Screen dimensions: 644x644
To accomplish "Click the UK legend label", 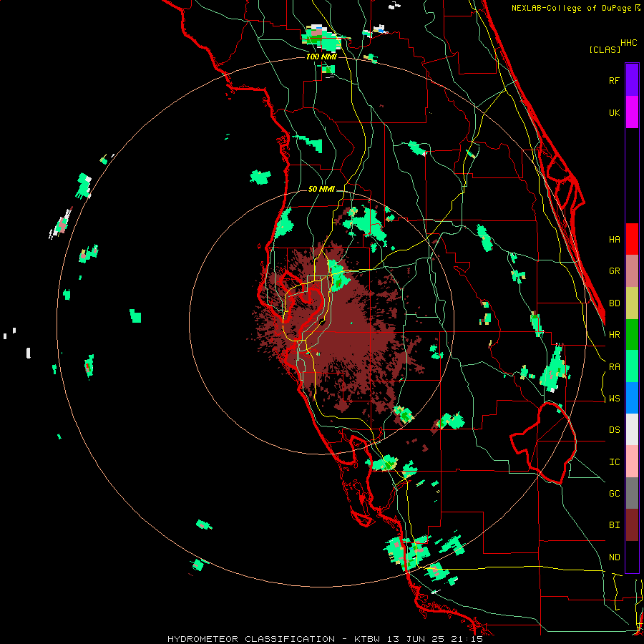I will click(614, 112).
